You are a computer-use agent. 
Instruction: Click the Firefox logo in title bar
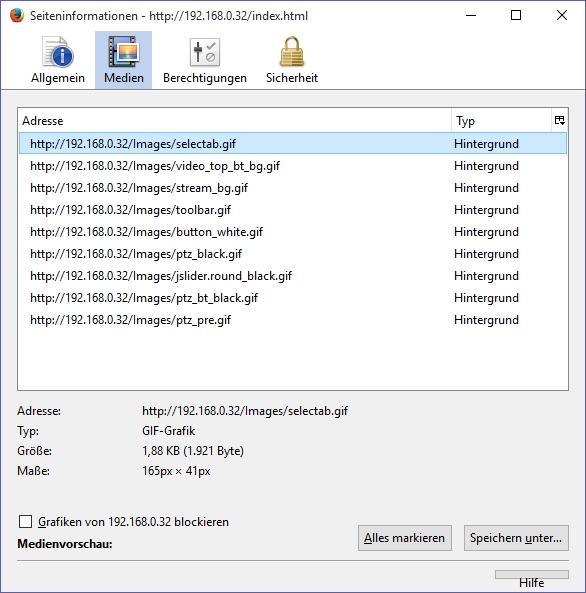click(x=17, y=16)
